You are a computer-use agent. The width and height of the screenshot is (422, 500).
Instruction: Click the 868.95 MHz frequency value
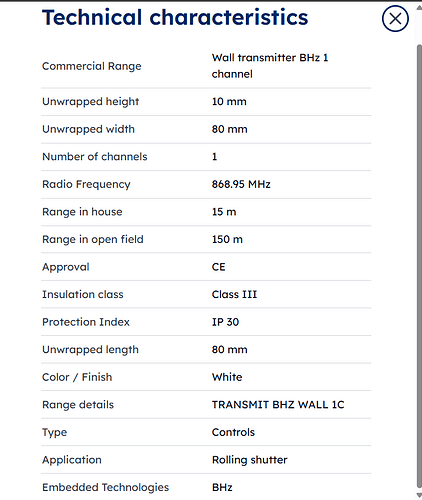[x=241, y=184]
